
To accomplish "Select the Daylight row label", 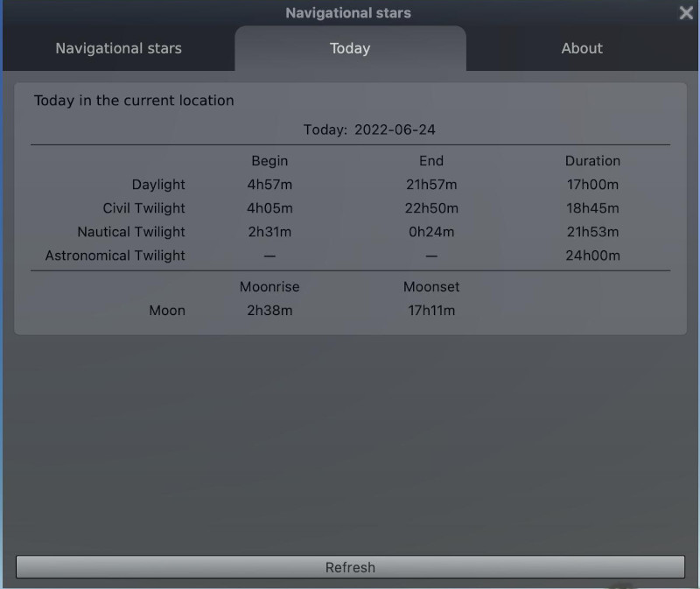I will pyautogui.click(x=158, y=185).
